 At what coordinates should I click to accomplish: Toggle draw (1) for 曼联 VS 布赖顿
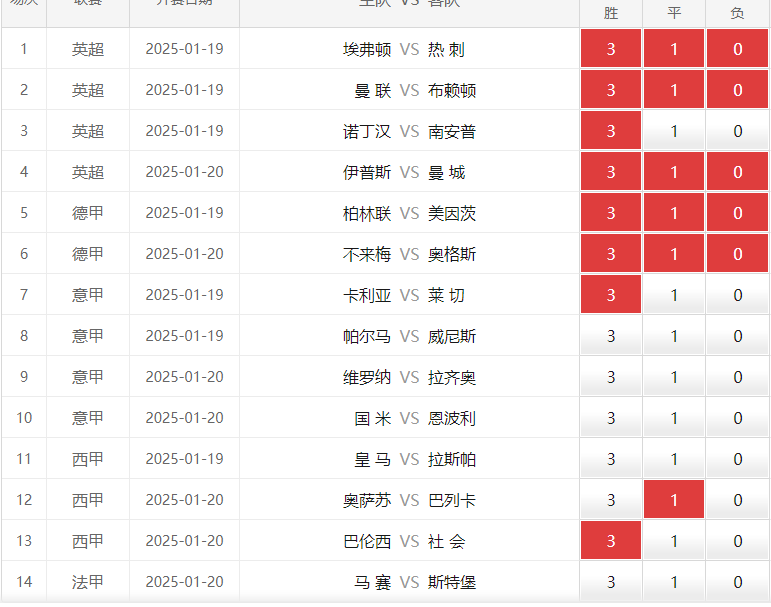pos(674,90)
